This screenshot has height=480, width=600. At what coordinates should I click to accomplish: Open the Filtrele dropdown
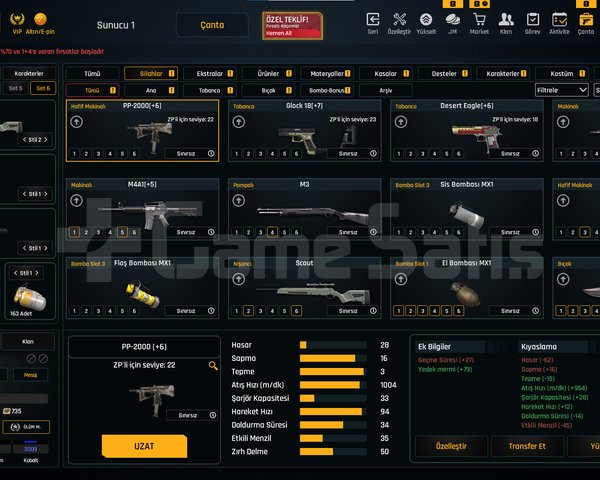point(561,90)
